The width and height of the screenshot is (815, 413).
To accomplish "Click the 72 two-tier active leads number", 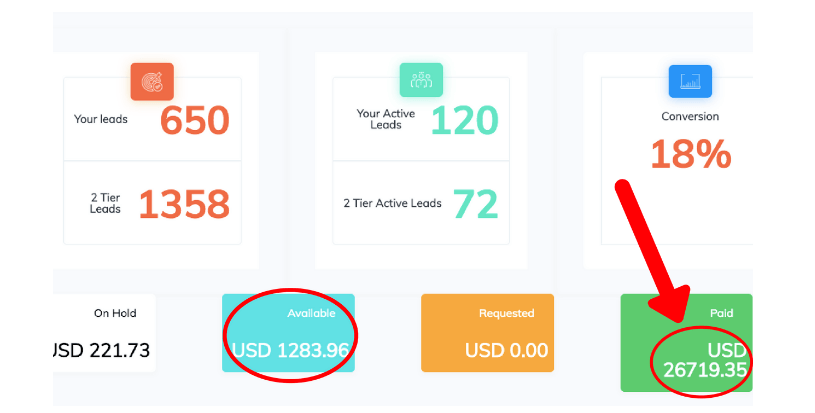I will (x=475, y=204).
